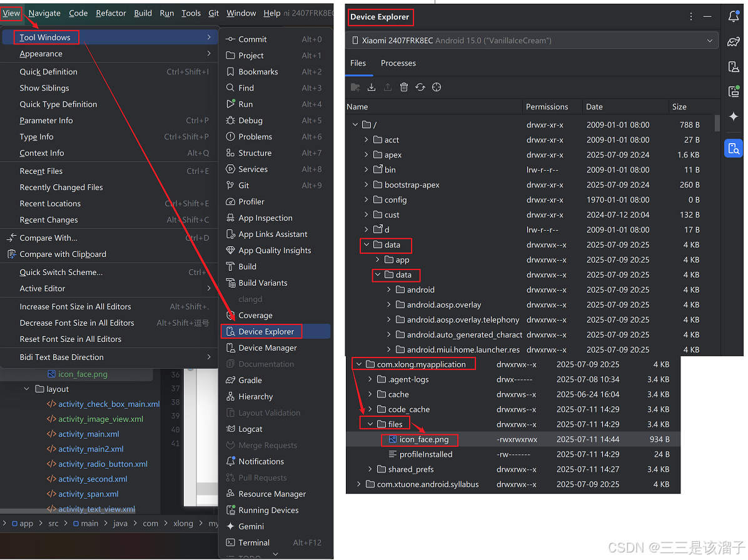Viewport: 748px width, 560px height.
Task: Open App Quality Insights
Action: click(275, 250)
